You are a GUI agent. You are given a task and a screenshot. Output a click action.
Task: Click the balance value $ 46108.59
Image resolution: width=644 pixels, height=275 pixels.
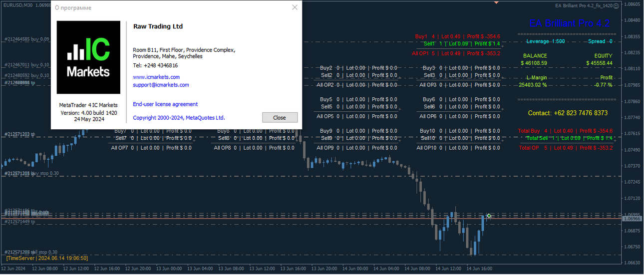click(x=534, y=63)
